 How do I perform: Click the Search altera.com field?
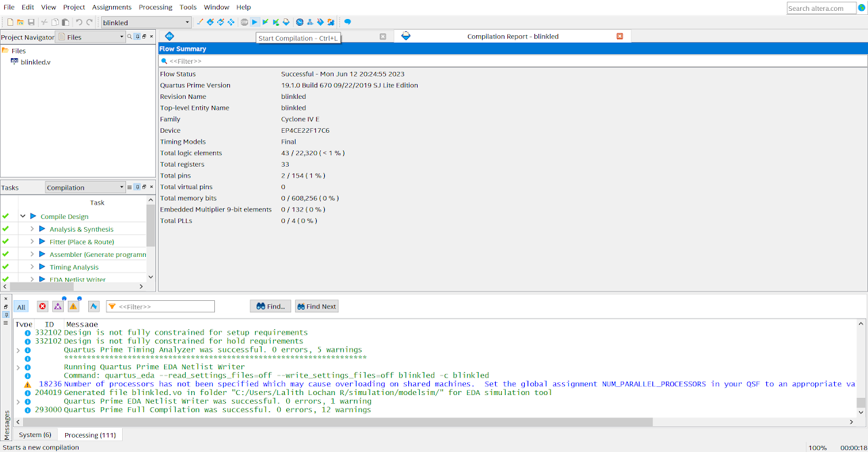click(x=821, y=8)
